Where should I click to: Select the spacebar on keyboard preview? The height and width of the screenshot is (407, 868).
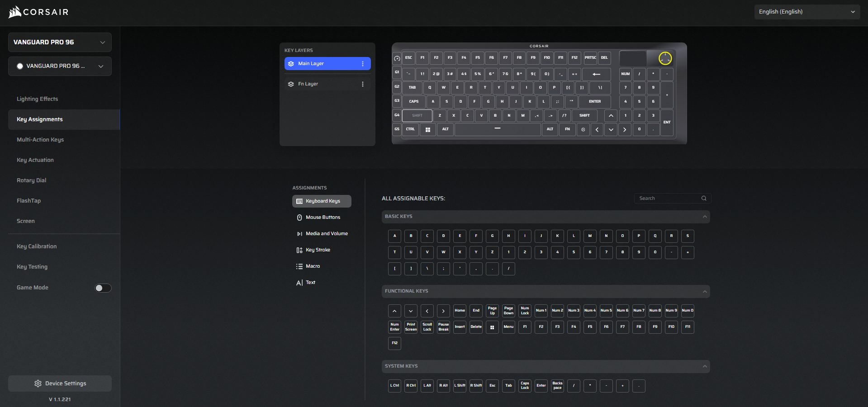[498, 130]
